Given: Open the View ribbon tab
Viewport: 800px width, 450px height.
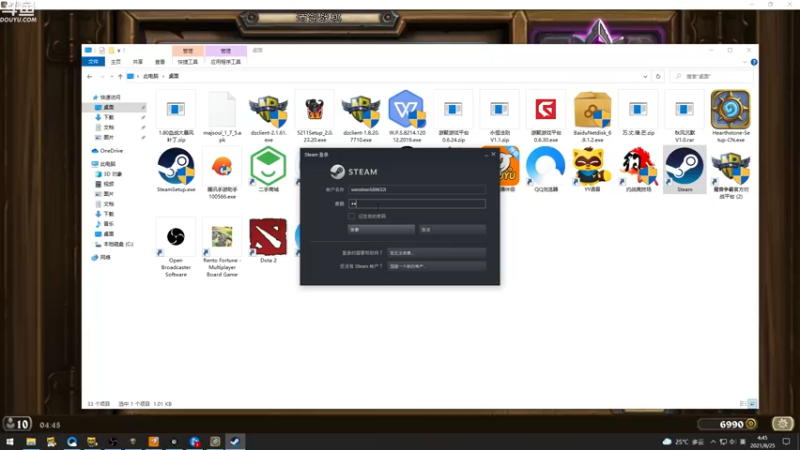Looking at the screenshot, I should tap(160, 62).
